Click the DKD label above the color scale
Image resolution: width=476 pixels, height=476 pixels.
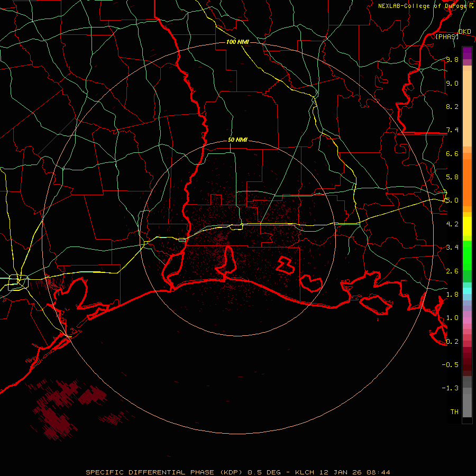coord(465,32)
